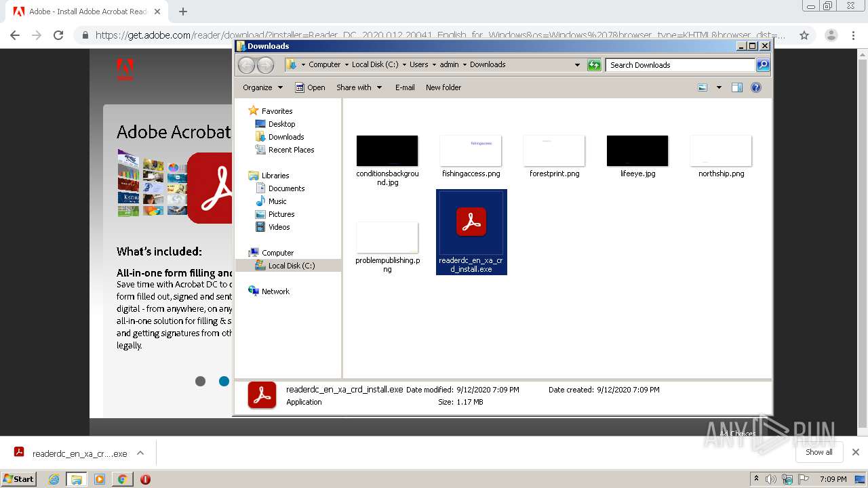Click Chrome reload page button
Viewport: 868px width, 488px height.
pos(58,35)
